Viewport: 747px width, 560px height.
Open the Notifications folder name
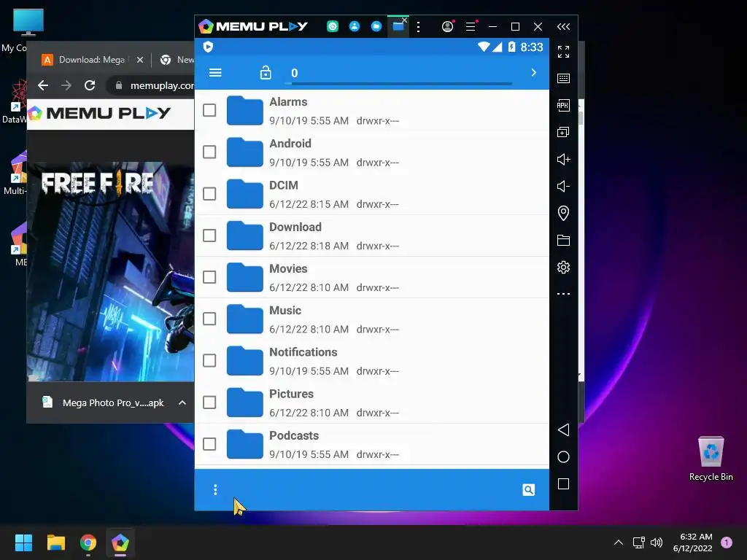pyautogui.click(x=303, y=352)
